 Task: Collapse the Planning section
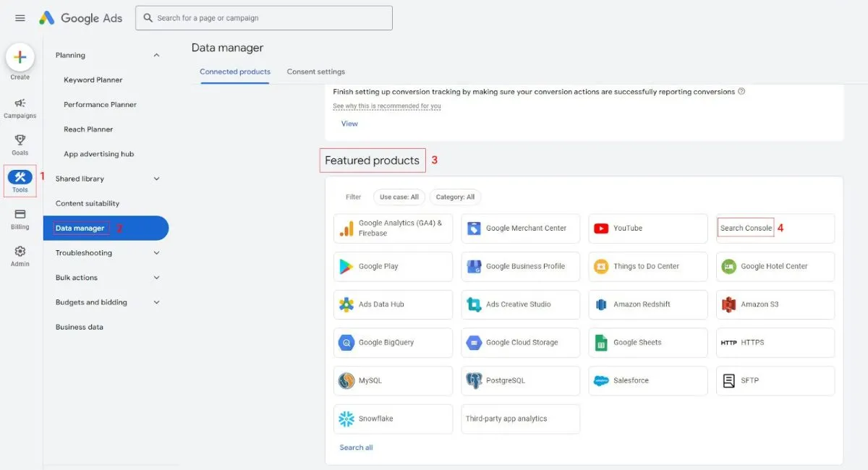tap(156, 56)
